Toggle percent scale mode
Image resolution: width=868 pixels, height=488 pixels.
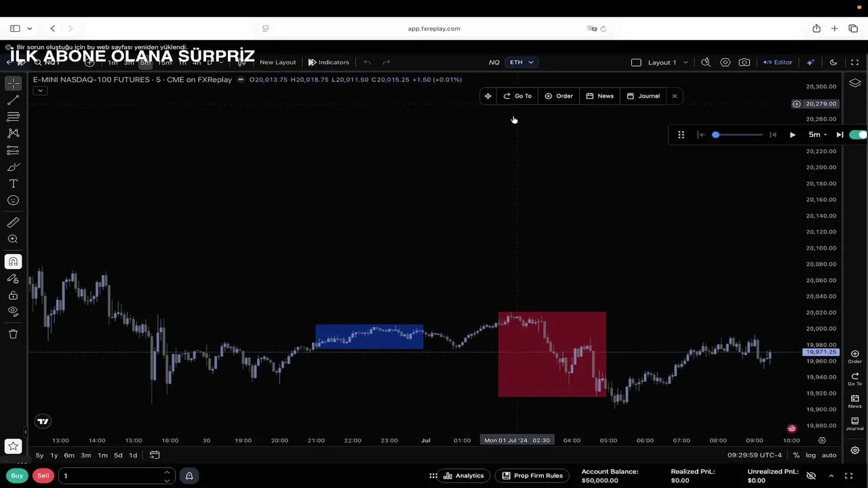796,455
